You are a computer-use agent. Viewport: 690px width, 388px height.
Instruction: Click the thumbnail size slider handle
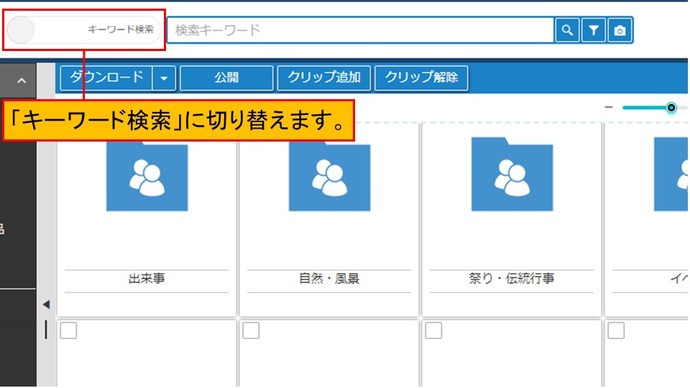pyautogui.click(x=671, y=107)
